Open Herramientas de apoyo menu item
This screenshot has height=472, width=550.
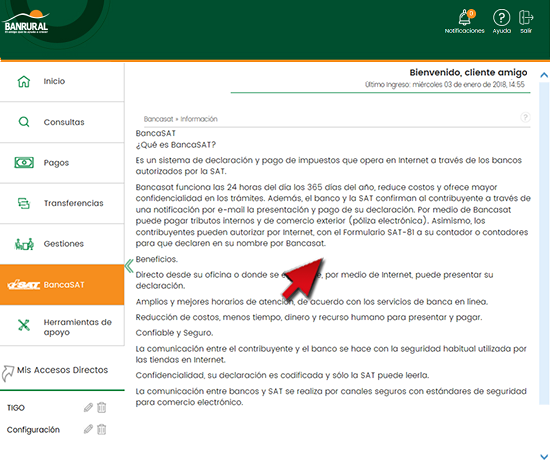point(62,325)
